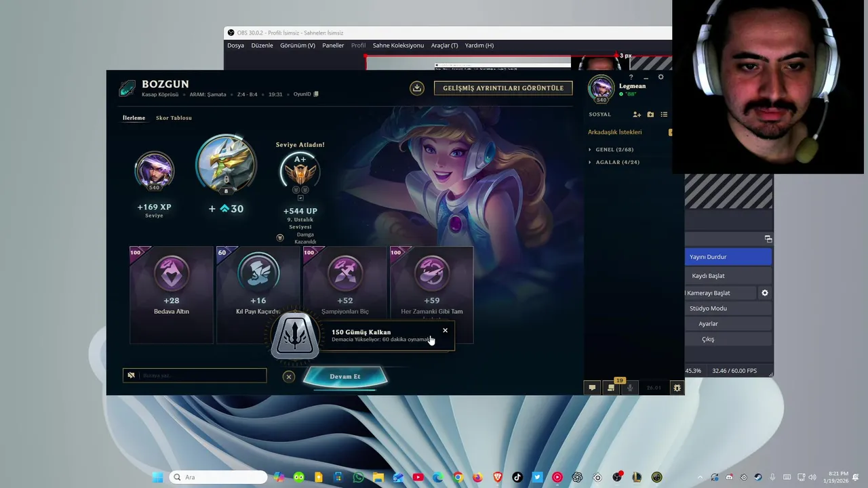Open the Bedava Altın challenge card
The height and width of the screenshot is (488, 868).
click(x=172, y=295)
